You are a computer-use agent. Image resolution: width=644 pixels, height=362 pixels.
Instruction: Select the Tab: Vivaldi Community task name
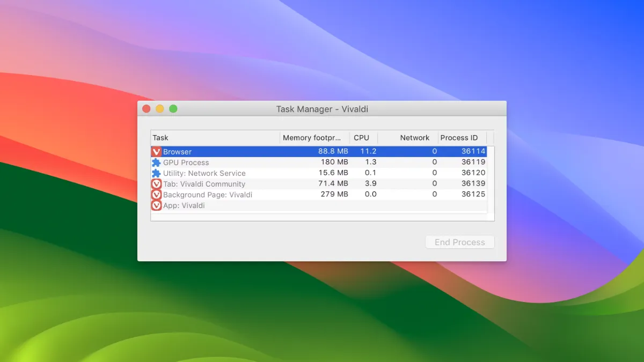tap(204, 184)
